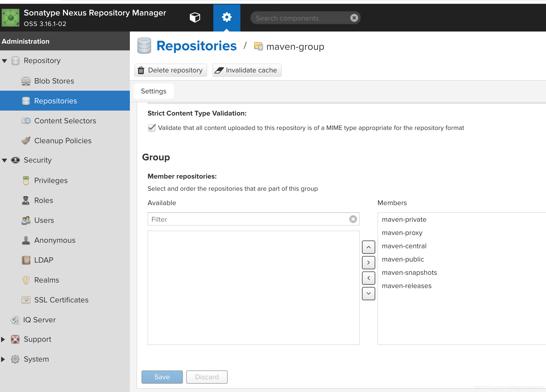Expand the Support tree section
The height and width of the screenshot is (392, 546).
click(x=3, y=339)
